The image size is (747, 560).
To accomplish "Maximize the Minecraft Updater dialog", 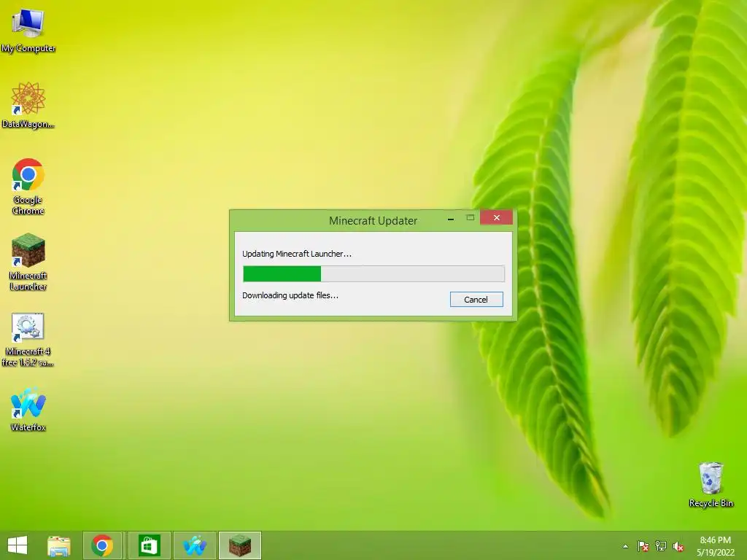I will 471,218.
